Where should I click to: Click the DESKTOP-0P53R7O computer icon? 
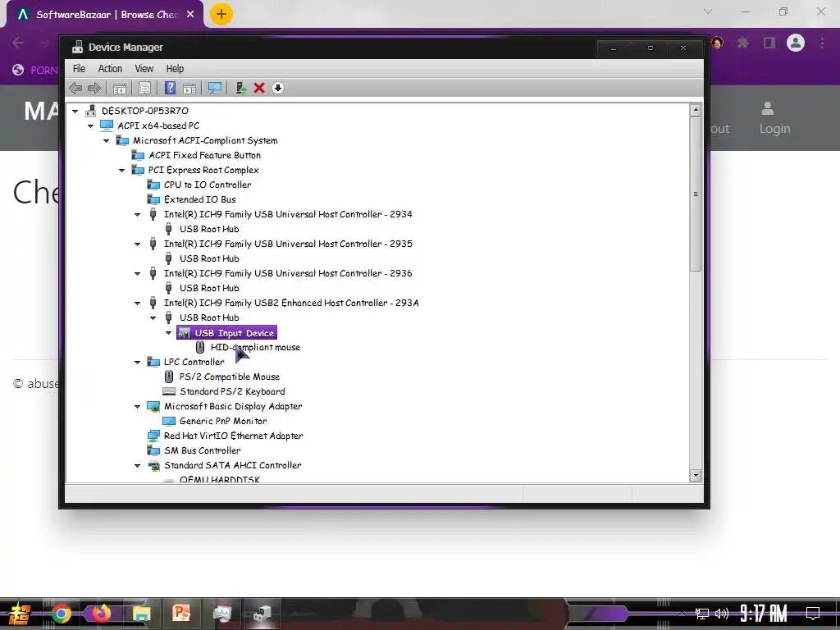click(x=90, y=111)
